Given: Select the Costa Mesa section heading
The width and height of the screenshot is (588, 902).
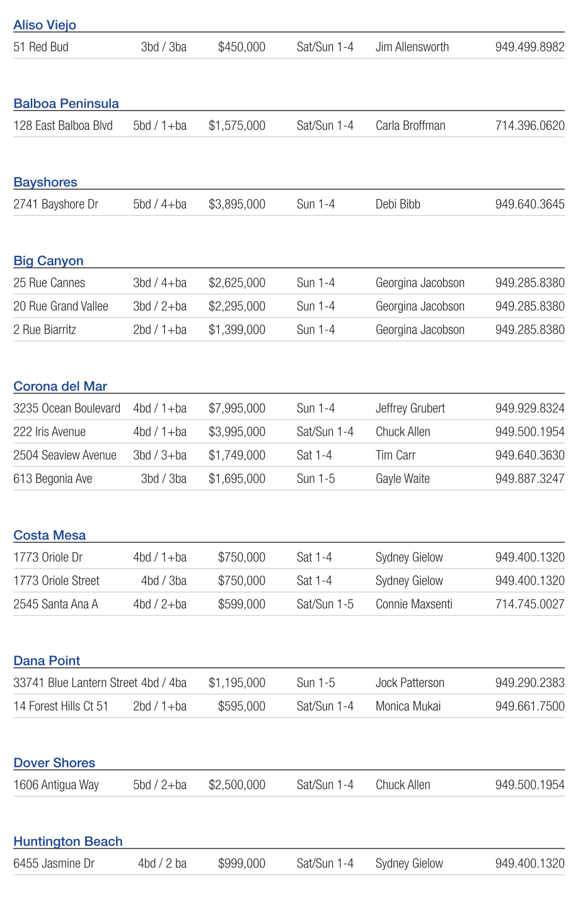Looking at the screenshot, I should (50, 535).
